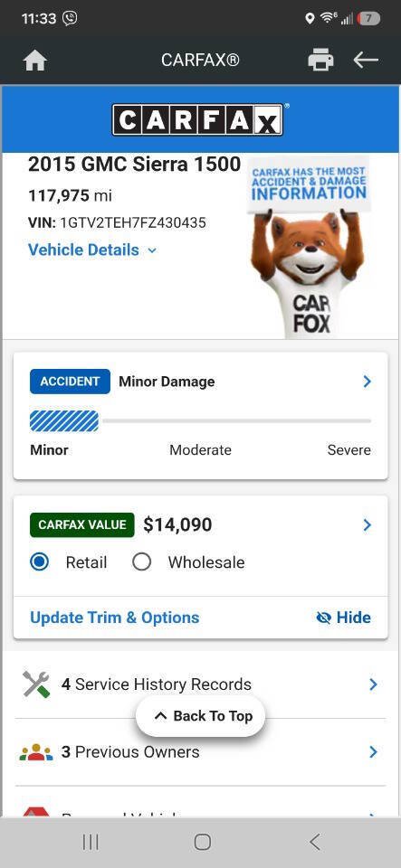The height and width of the screenshot is (868, 401).
Task: Open the wrench Service History icon
Action: (x=36, y=684)
